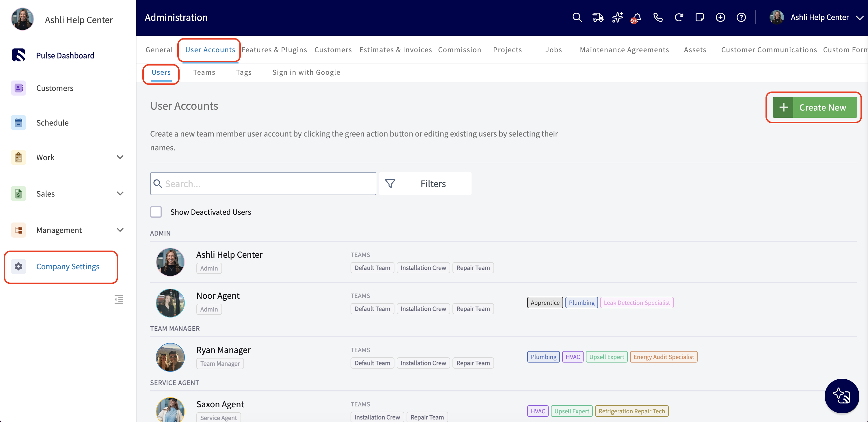Click the Customers sidebar icon

(18, 88)
